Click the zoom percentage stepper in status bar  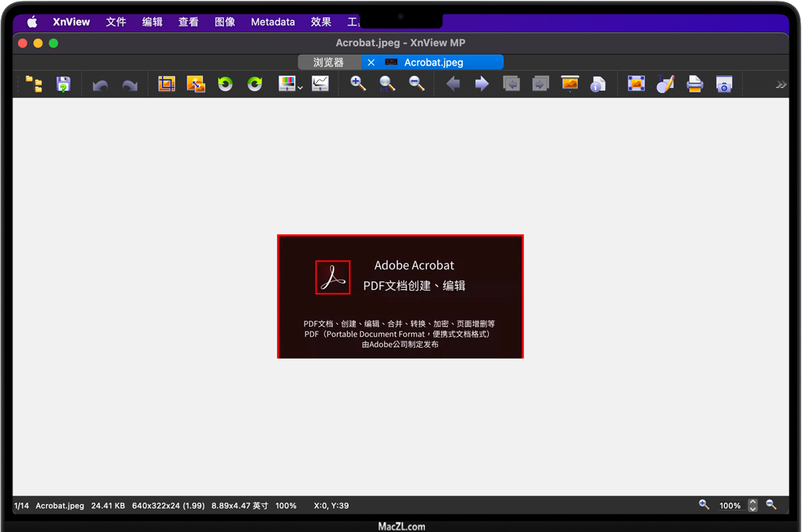click(753, 505)
